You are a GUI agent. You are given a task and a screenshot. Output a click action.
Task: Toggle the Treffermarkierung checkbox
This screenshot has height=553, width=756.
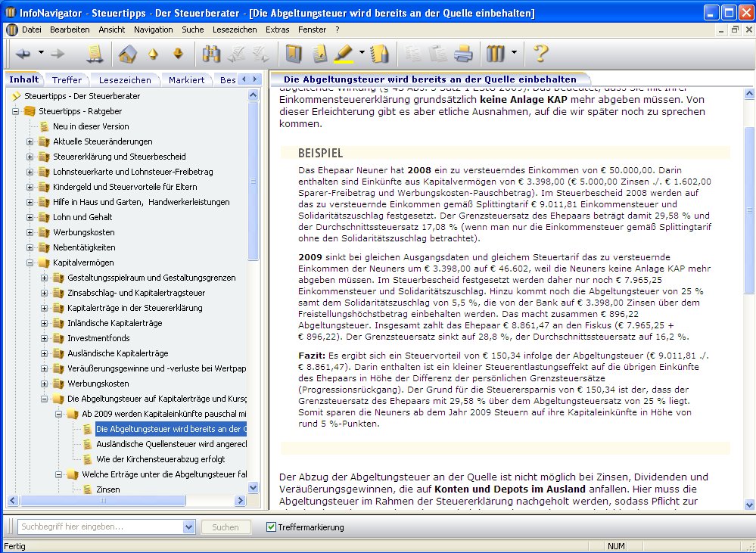(271, 527)
